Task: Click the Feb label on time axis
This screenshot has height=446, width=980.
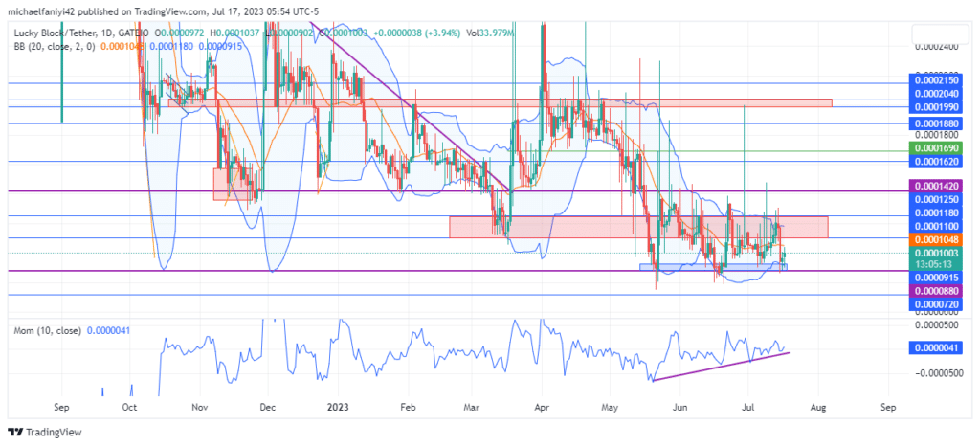Action: point(408,407)
